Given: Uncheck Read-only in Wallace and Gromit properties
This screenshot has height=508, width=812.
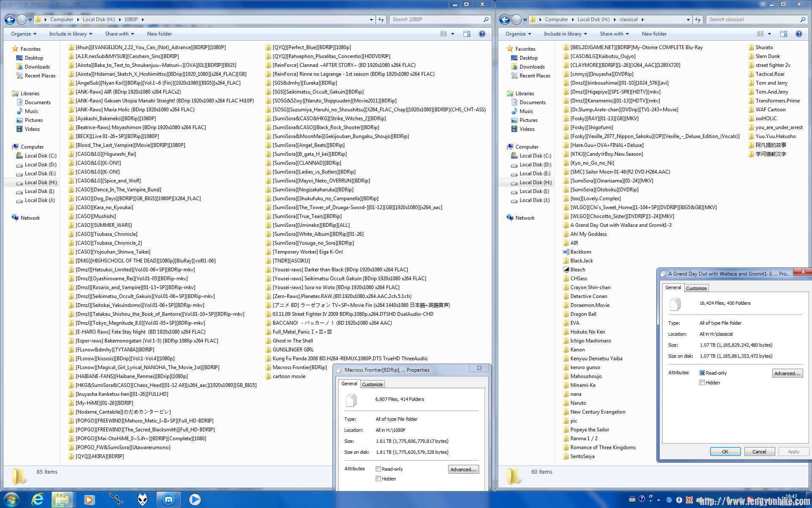Looking at the screenshot, I should [702, 373].
